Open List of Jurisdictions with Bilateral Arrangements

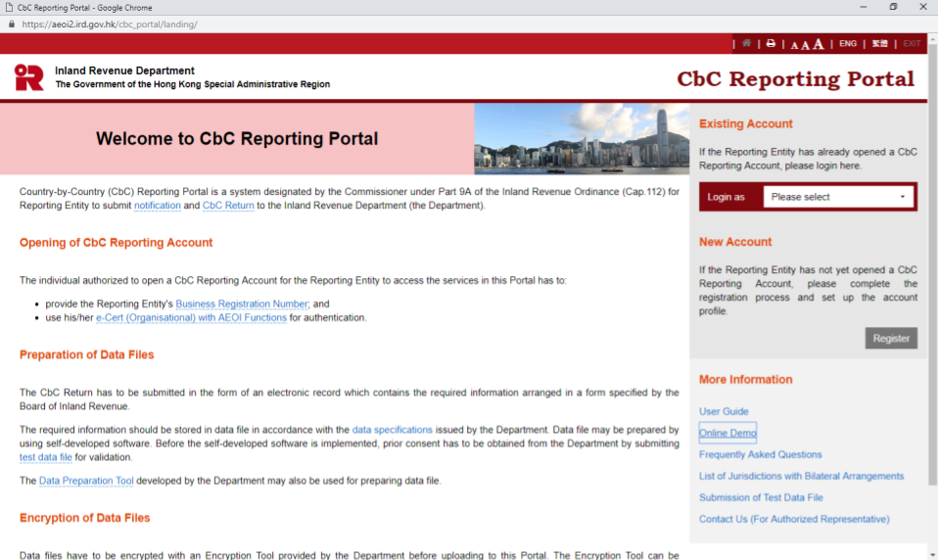[801, 476]
